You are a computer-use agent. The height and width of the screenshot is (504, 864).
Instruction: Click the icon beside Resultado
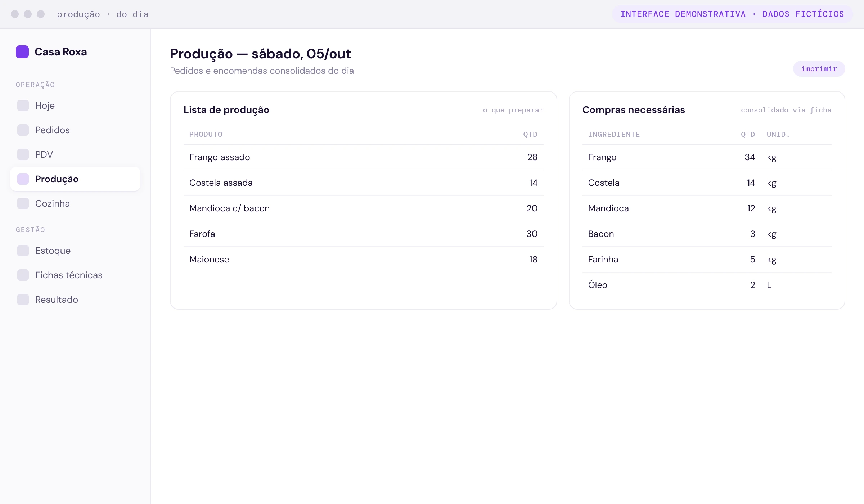tap(23, 300)
